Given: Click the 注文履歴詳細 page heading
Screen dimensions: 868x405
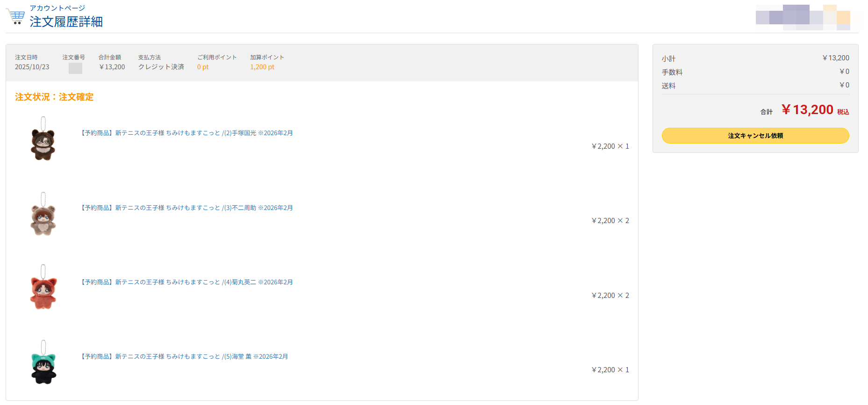Looking at the screenshot, I should [66, 22].
